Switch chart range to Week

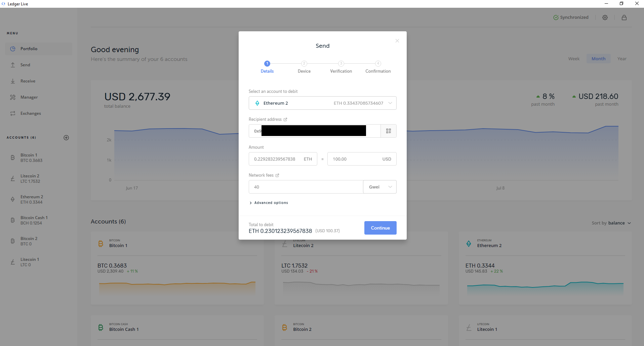574,59
